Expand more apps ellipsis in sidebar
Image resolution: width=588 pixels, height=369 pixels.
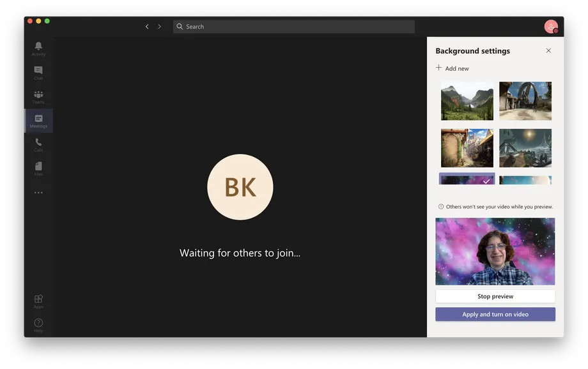coord(38,192)
